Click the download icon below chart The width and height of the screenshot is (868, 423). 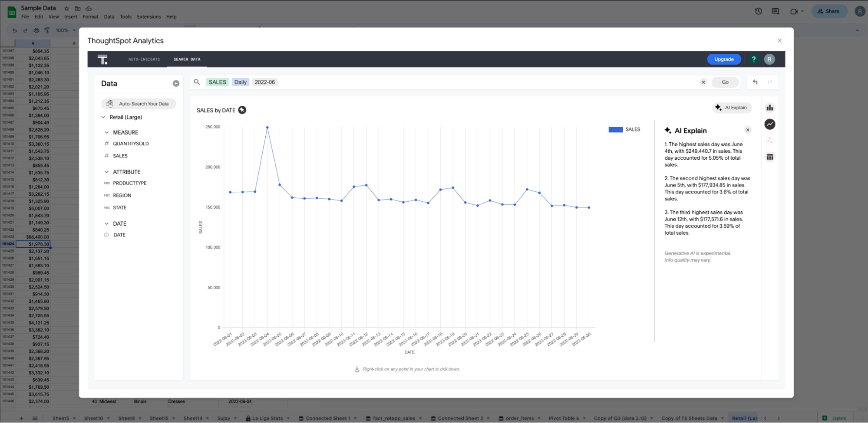(357, 369)
